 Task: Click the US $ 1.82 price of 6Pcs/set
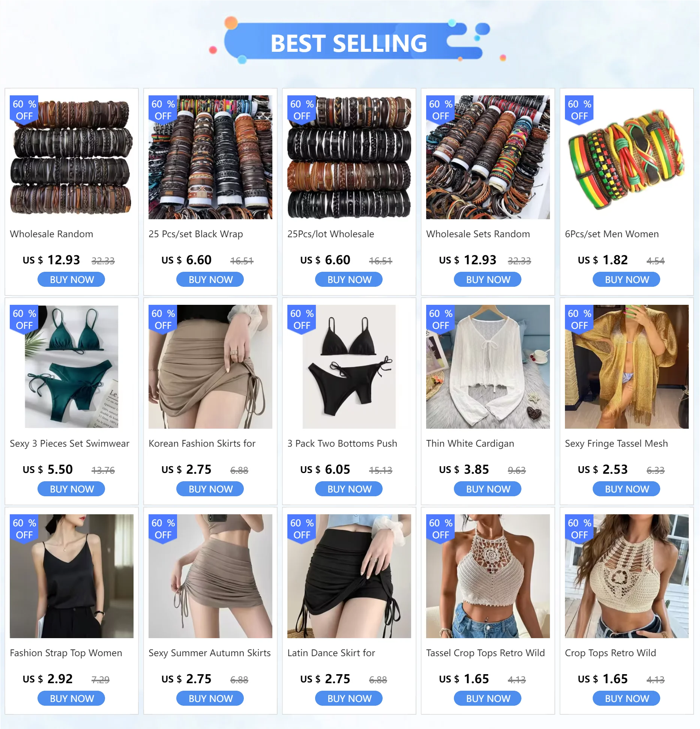coord(602,260)
